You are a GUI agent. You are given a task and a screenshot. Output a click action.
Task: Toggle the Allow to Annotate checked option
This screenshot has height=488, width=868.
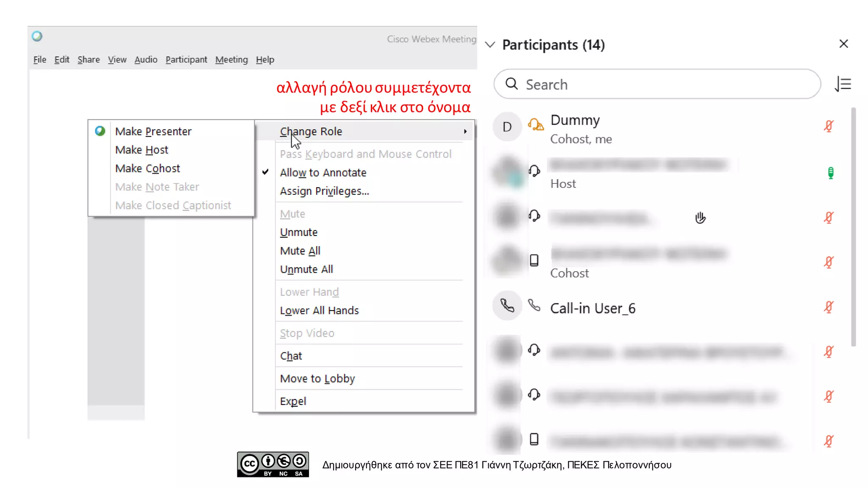(x=323, y=172)
